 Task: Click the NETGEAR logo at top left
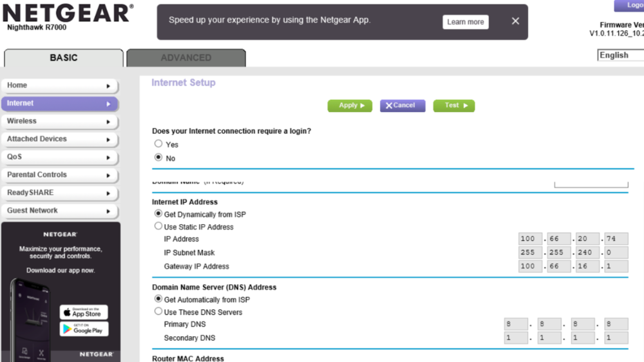tap(68, 13)
